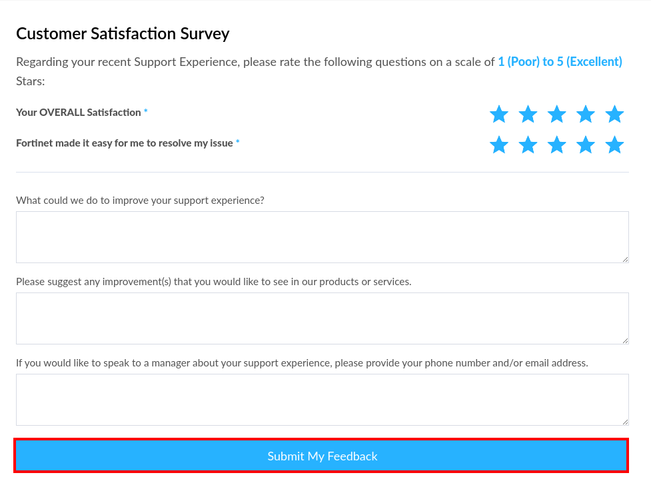This screenshot has width=651, height=491.
Task: Click resize handle of manager contact text box
Action: (624, 420)
